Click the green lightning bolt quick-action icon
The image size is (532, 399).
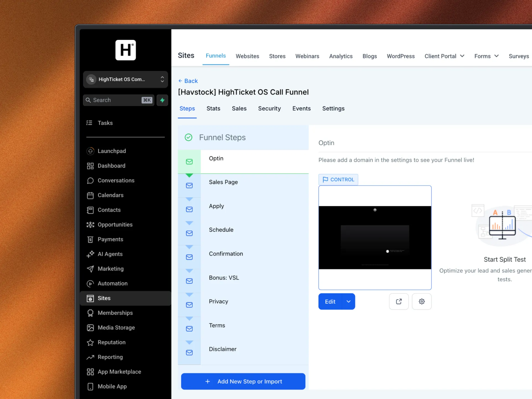[x=162, y=100]
